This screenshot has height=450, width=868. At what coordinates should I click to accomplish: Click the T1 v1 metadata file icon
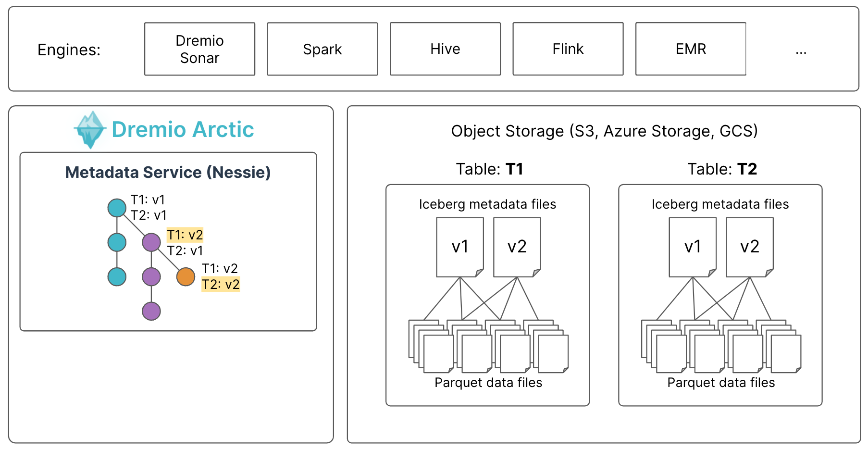click(459, 247)
